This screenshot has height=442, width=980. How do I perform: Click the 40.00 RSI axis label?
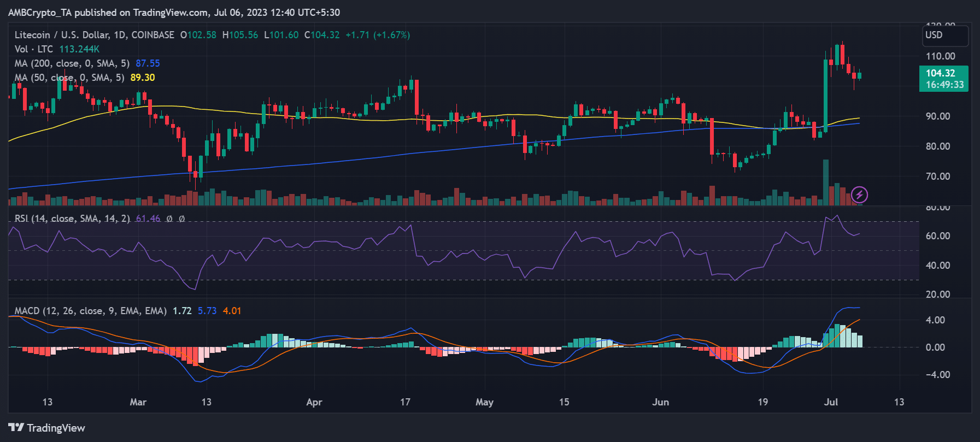click(938, 266)
